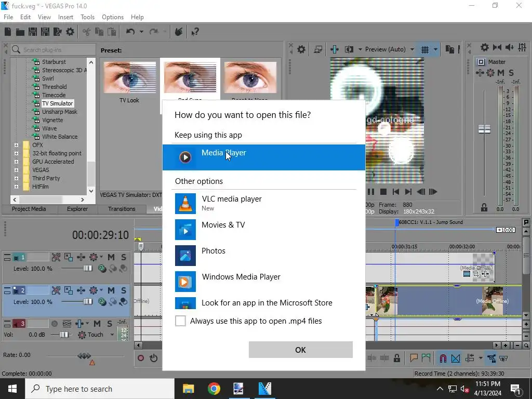Click Make Compositing Child on track 2

point(124,301)
